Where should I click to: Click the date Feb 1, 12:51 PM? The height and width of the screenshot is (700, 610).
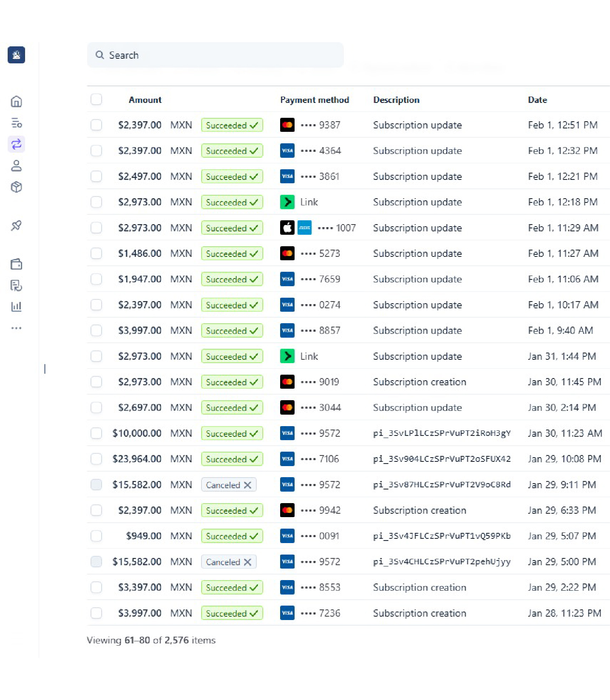point(563,125)
